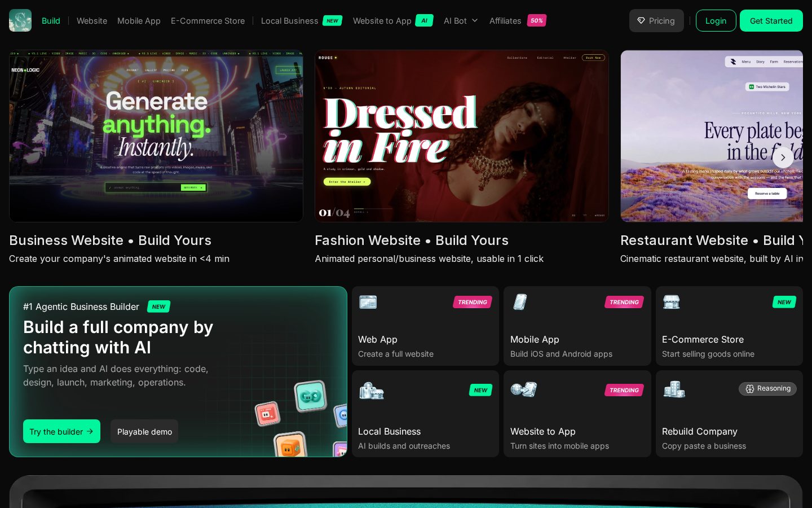Click the AI badge beside Website to App
The image size is (812, 508).
coord(424,21)
